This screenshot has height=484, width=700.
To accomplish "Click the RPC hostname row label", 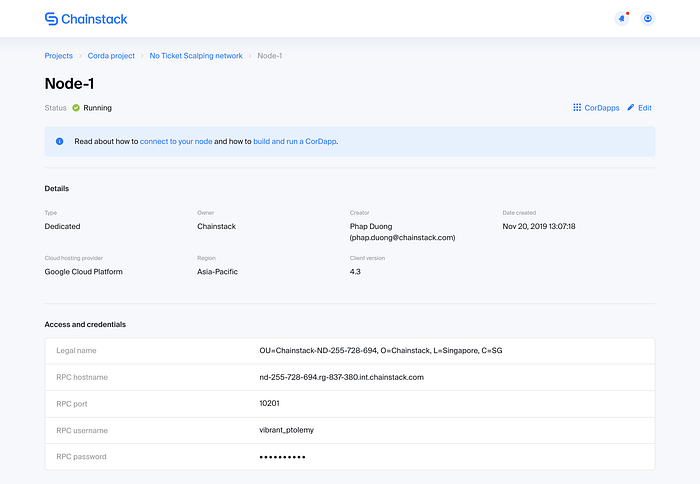I will (82, 377).
